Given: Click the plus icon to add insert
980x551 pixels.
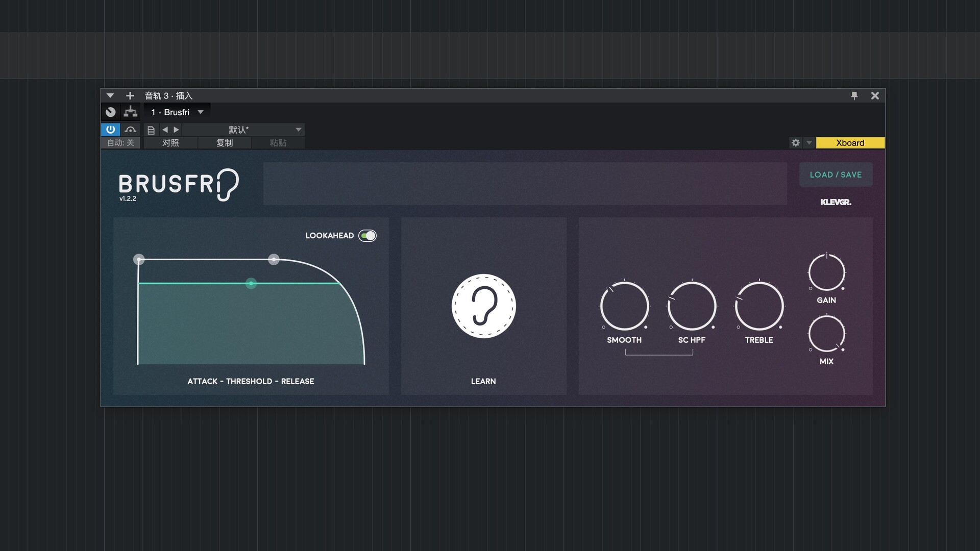Looking at the screenshot, I should point(130,95).
